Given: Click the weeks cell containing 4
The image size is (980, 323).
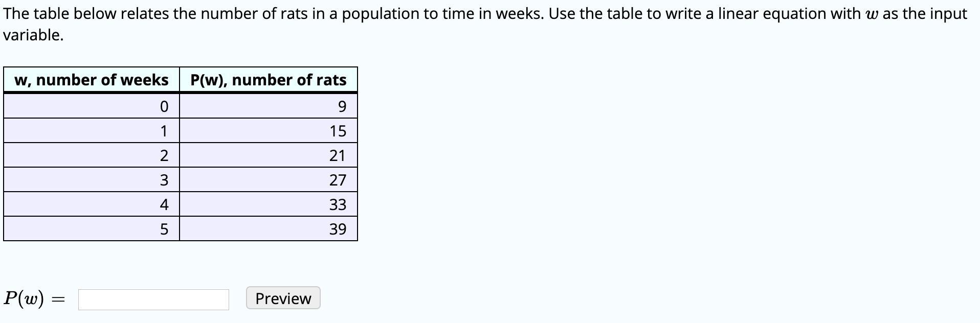Looking at the screenshot, I should coord(92,204).
